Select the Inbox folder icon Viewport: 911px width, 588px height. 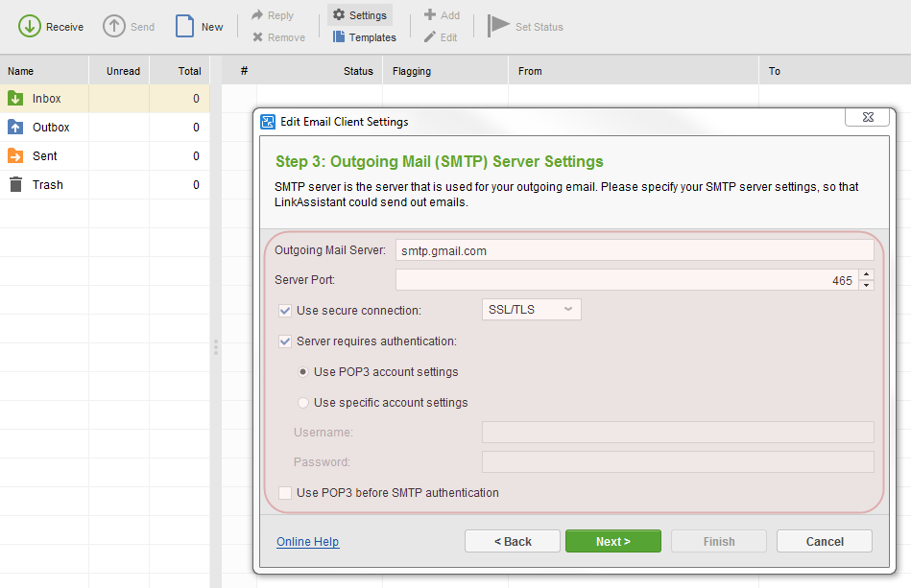(15, 99)
